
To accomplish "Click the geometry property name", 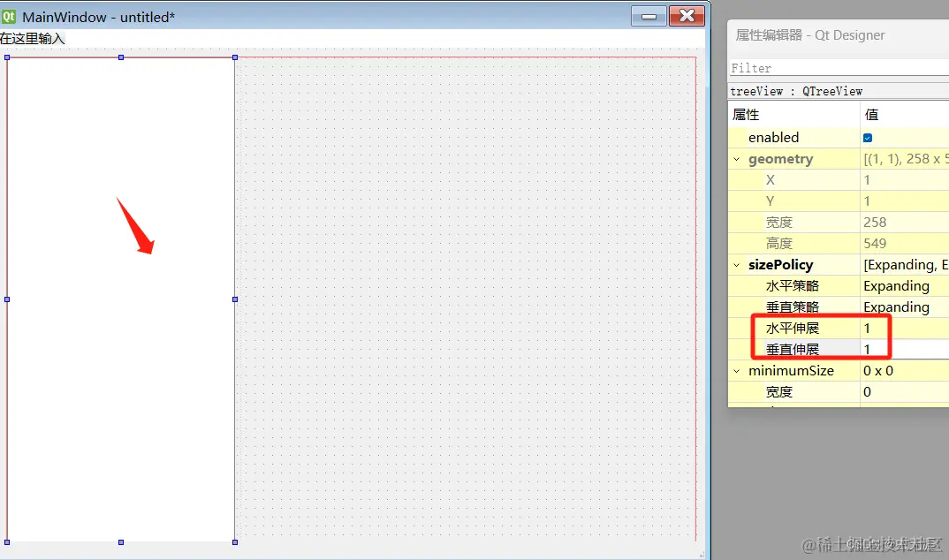I will 780,159.
